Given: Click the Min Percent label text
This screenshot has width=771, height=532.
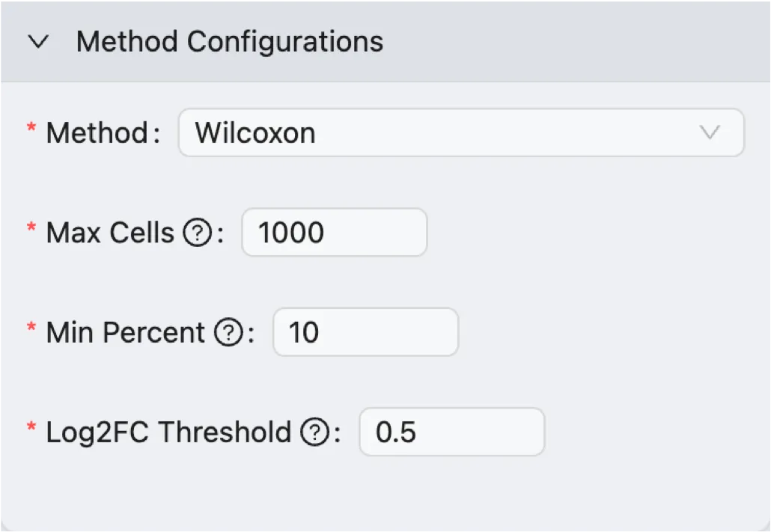Looking at the screenshot, I should (125, 333).
